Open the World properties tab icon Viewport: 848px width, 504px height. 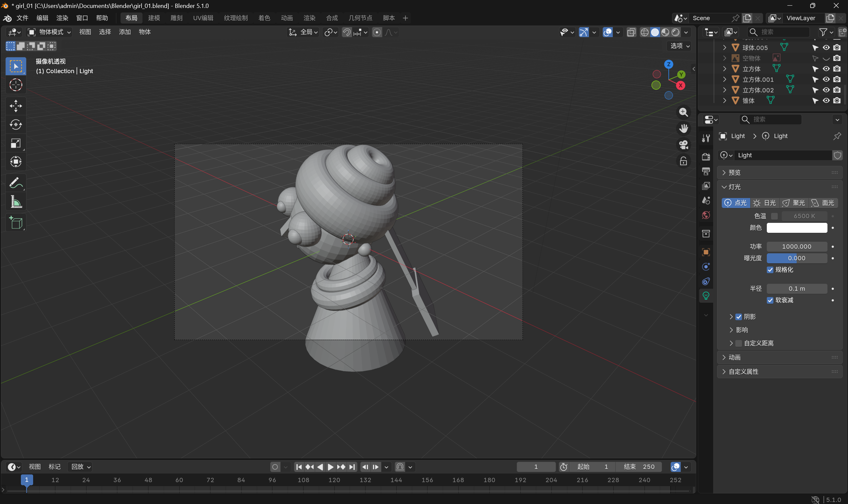coord(706,215)
